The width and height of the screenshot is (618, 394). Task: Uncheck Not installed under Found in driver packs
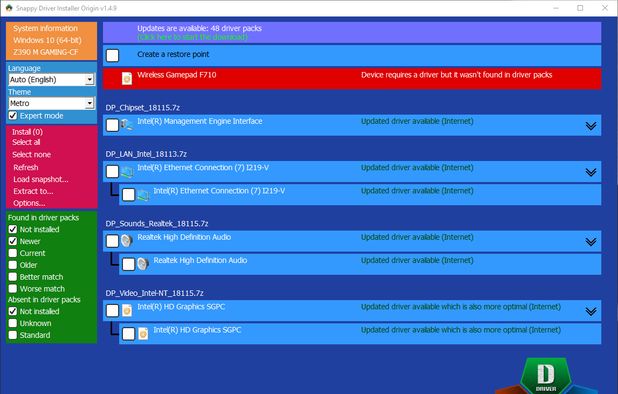click(x=13, y=229)
